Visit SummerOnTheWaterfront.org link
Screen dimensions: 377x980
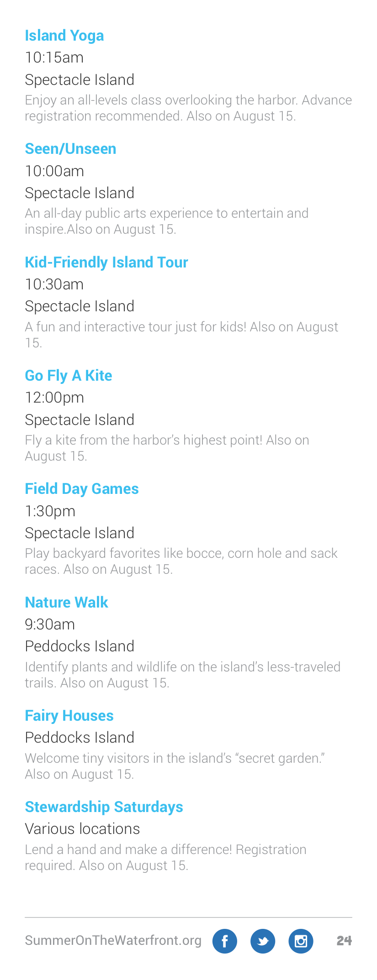click(113, 940)
